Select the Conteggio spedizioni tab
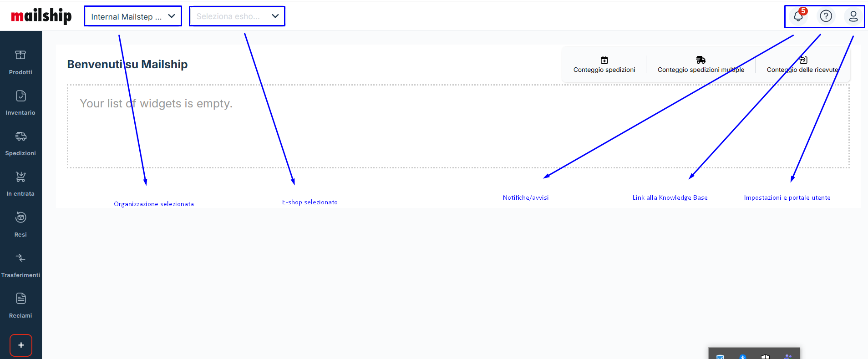Image resolution: width=868 pixels, height=359 pixels. pos(604,65)
